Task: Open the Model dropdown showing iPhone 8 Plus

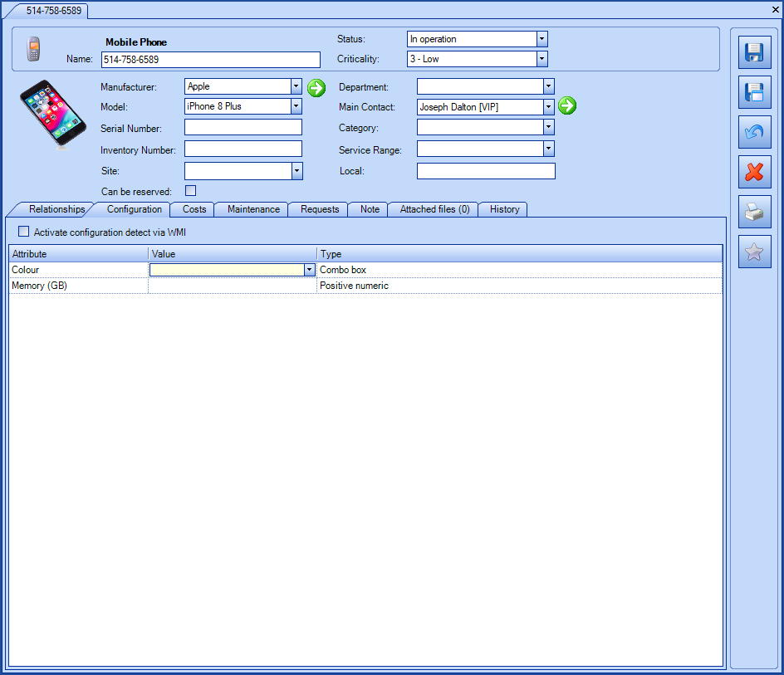Action: click(296, 106)
